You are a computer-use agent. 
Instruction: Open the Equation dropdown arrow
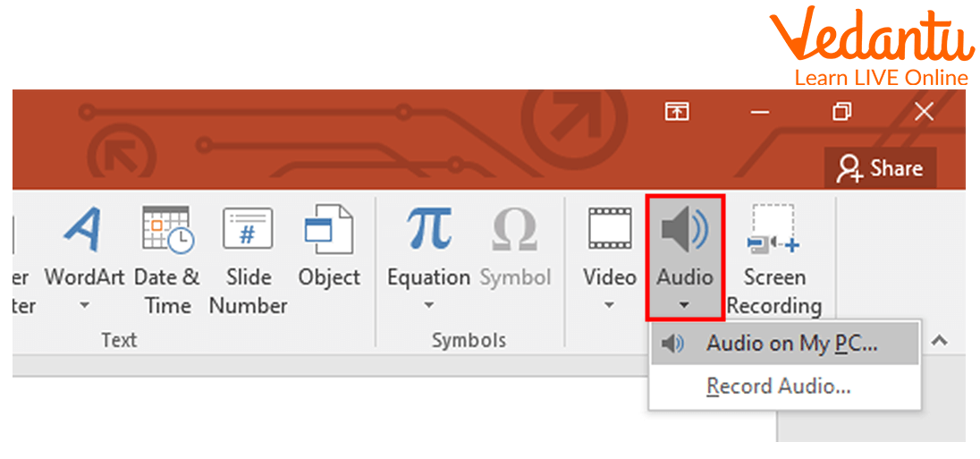(428, 306)
